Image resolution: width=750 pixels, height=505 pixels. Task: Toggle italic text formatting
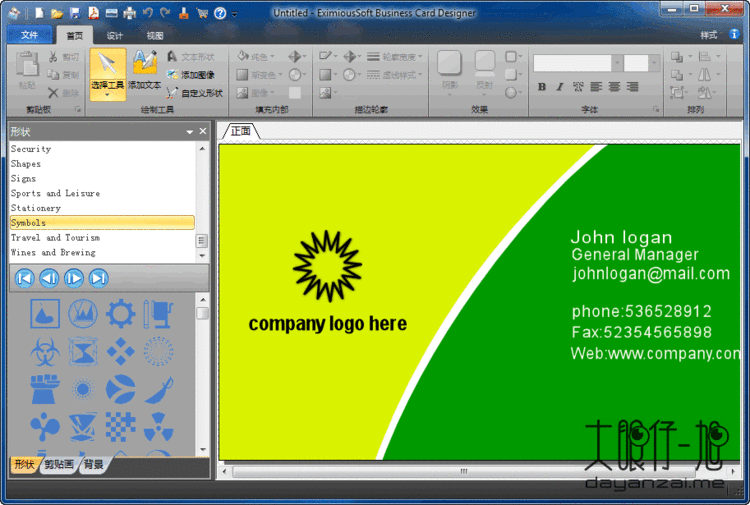click(560, 87)
